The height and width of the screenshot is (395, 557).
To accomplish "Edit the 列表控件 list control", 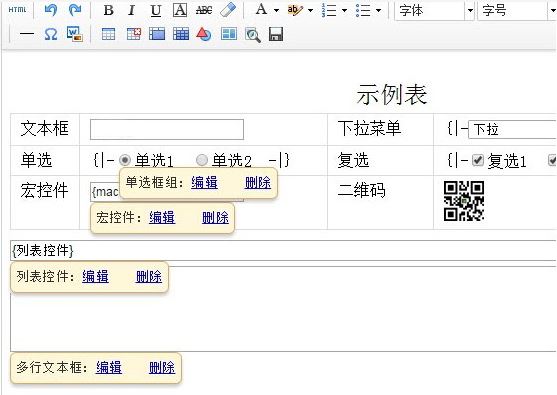I will coord(95,276).
